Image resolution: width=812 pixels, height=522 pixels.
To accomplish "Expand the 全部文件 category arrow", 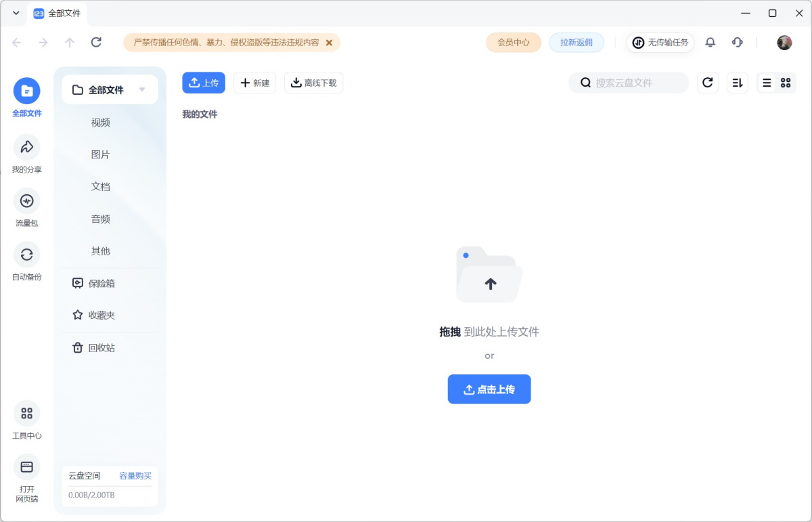I will (142, 89).
